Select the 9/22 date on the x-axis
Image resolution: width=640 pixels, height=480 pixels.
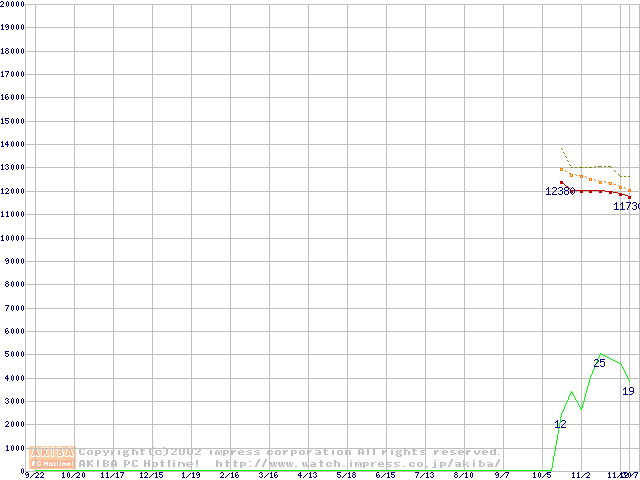point(34,475)
